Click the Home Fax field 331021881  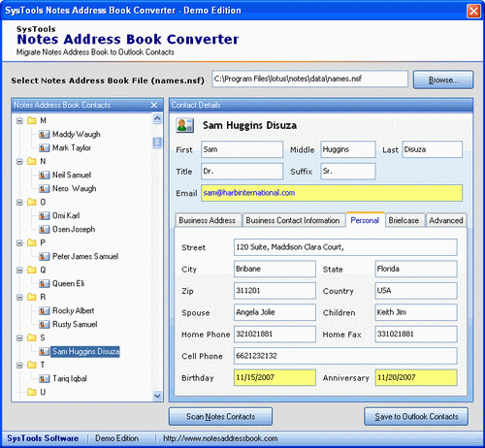tap(416, 334)
